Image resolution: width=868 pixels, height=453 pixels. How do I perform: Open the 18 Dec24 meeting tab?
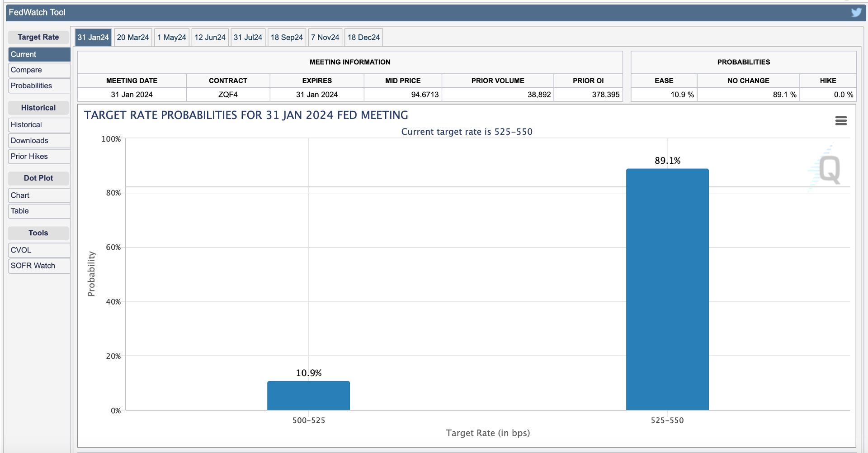click(x=363, y=37)
